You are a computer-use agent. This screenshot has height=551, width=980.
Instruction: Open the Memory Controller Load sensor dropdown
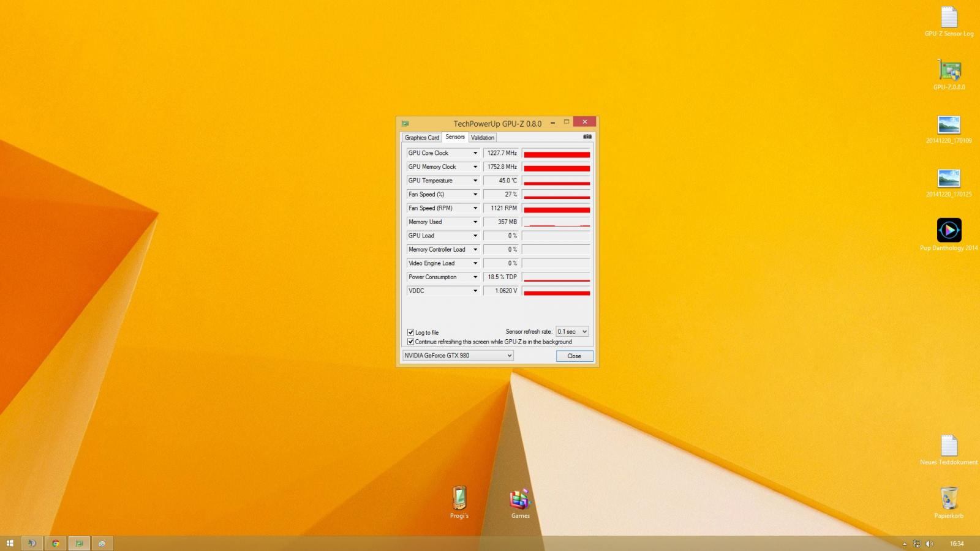tap(475, 249)
